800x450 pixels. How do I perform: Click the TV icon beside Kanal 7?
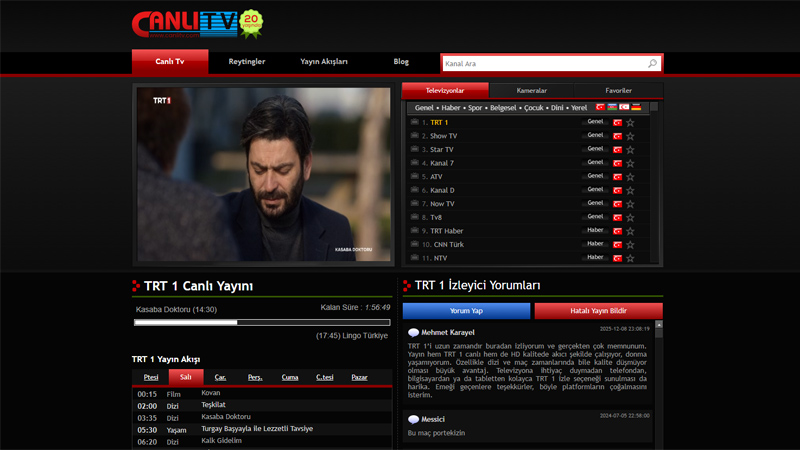pos(414,163)
